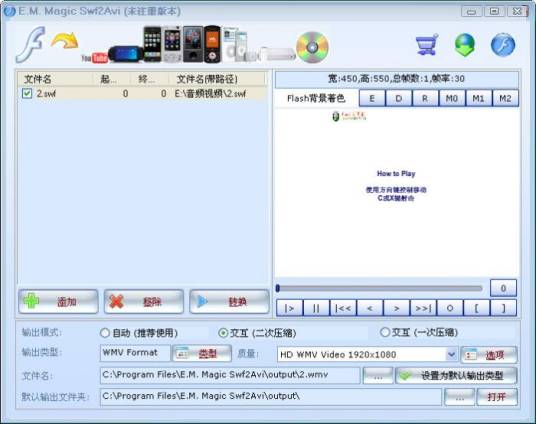This screenshot has height=424, width=536.
Task: Click the yellow curved arrow icon
Action: 65,41
